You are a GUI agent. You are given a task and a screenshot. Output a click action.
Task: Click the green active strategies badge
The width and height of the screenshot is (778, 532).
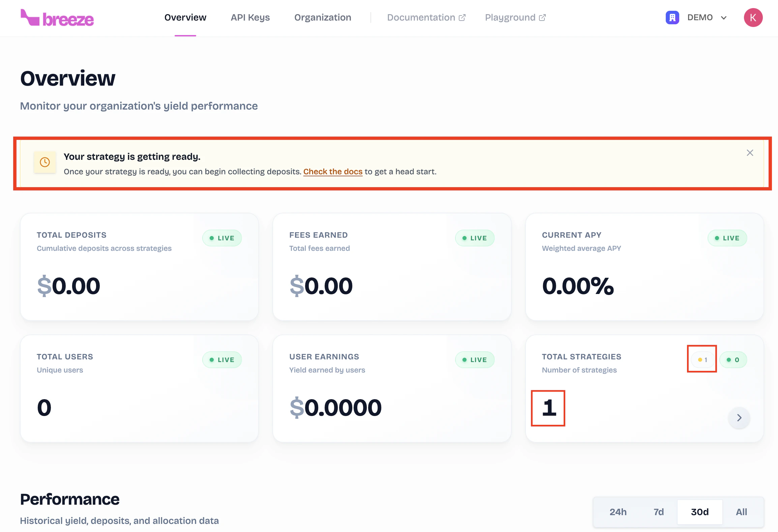(x=733, y=360)
